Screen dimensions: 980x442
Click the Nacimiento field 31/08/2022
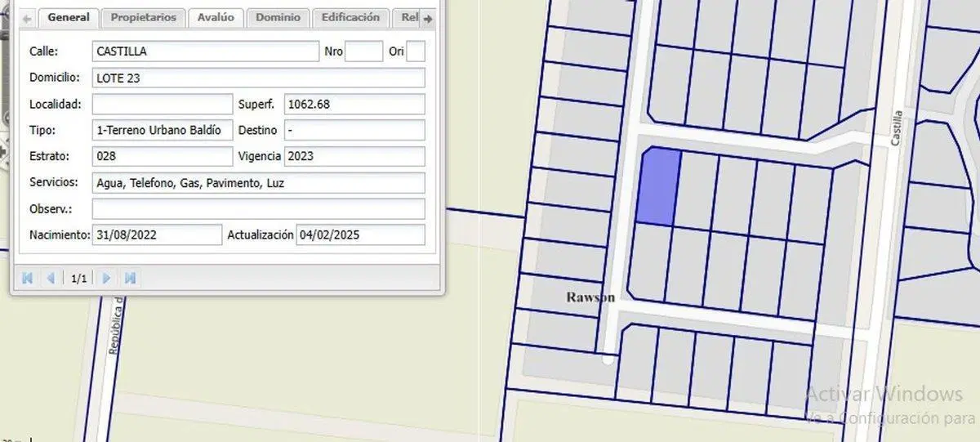click(157, 234)
